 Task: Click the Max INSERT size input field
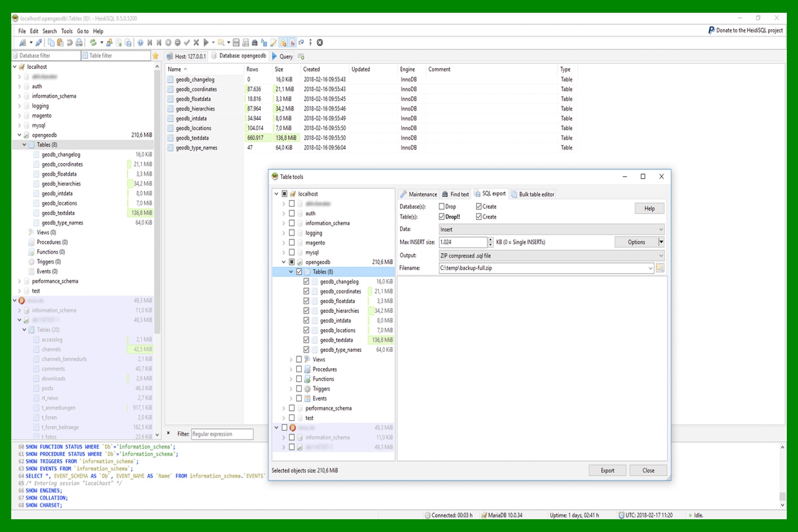tap(462, 242)
